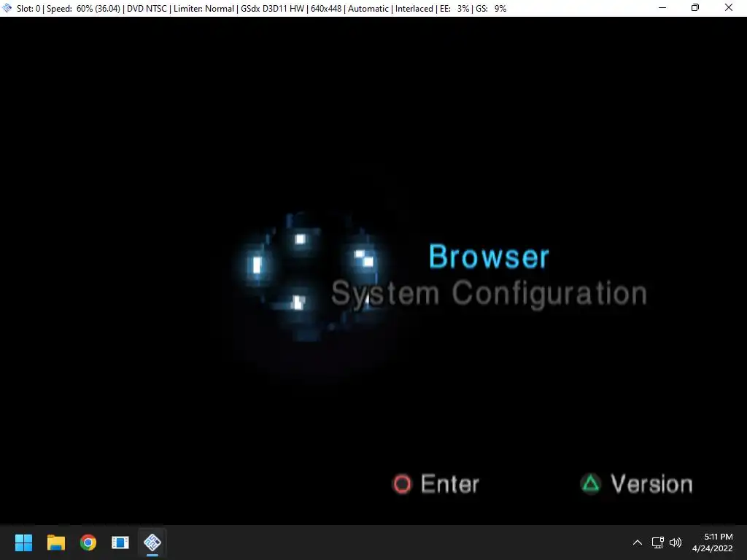Viewport: 747px width, 560px height.
Task: Click the PCSX2 emulator taskbar icon
Action: pos(152,542)
